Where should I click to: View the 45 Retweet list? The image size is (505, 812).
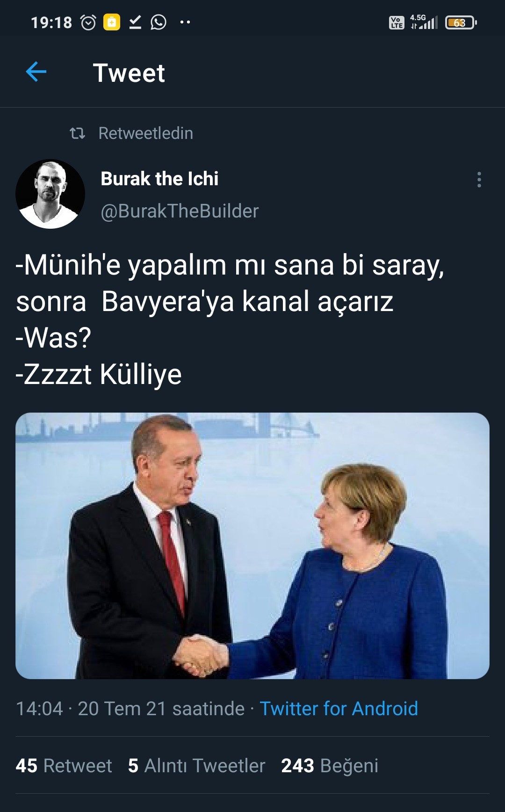tap(64, 766)
